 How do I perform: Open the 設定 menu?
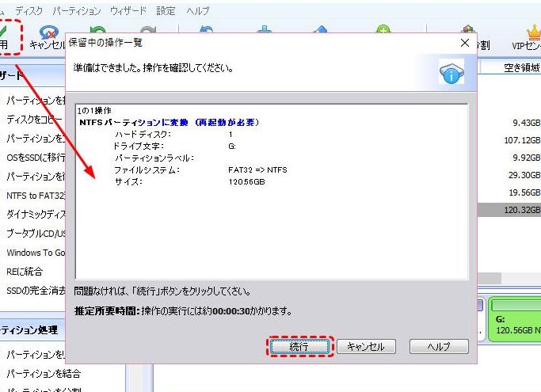click(x=166, y=11)
